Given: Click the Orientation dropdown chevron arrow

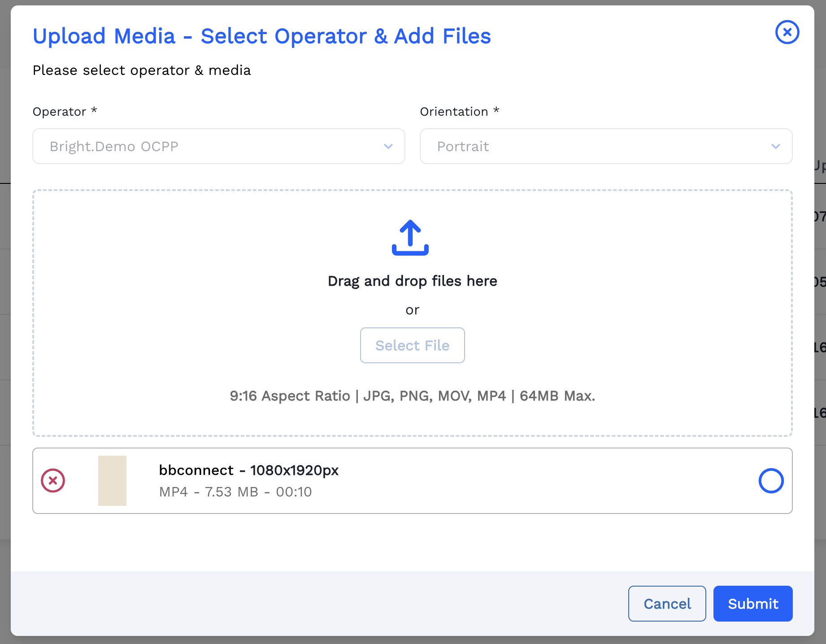Looking at the screenshot, I should tap(775, 147).
